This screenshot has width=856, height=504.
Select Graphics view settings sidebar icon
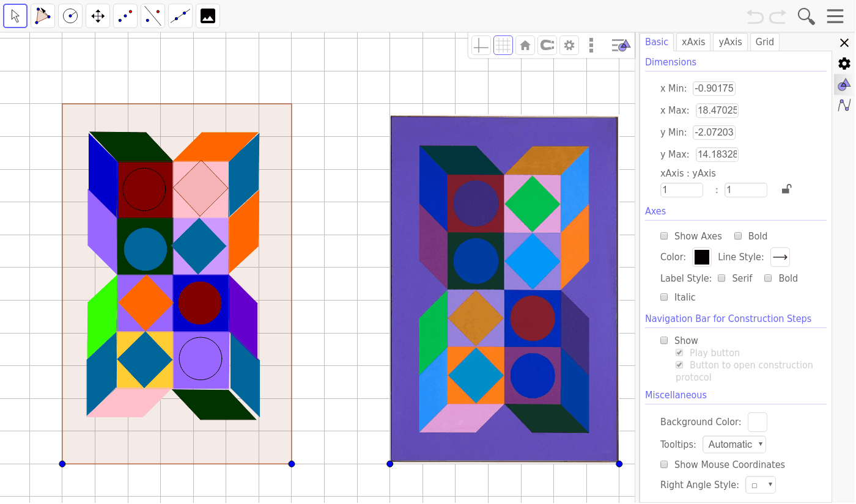[844, 84]
